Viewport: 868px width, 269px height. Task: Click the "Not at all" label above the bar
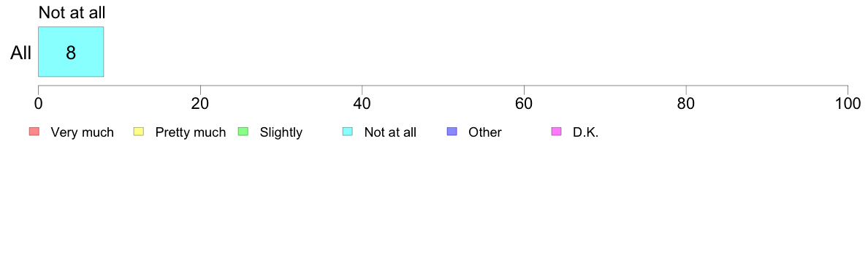72,12
